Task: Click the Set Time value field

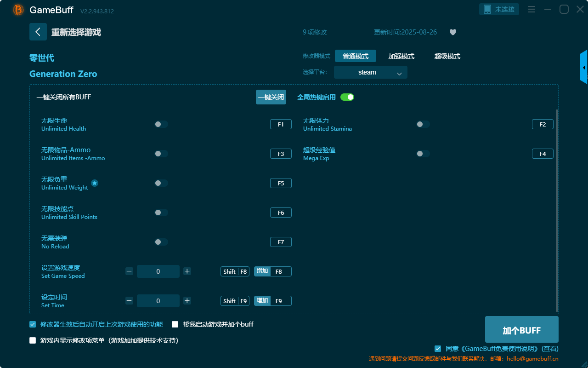Action: pyautogui.click(x=158, y=301)
